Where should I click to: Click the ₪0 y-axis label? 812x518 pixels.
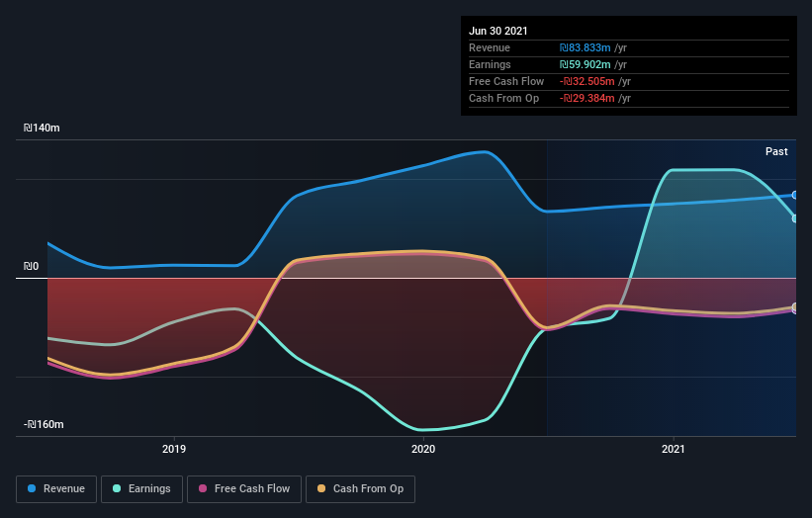tap(31, 266)
